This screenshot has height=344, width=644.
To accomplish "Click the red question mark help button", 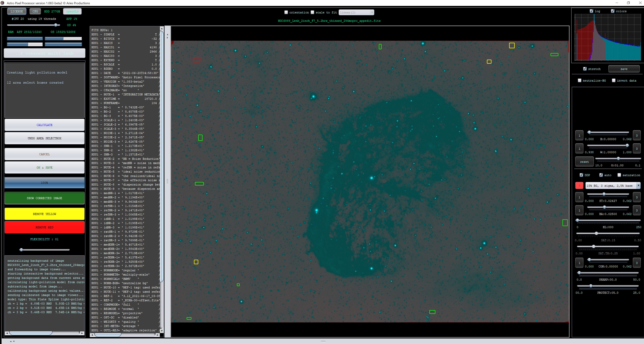I will click(x=579, y=186).
